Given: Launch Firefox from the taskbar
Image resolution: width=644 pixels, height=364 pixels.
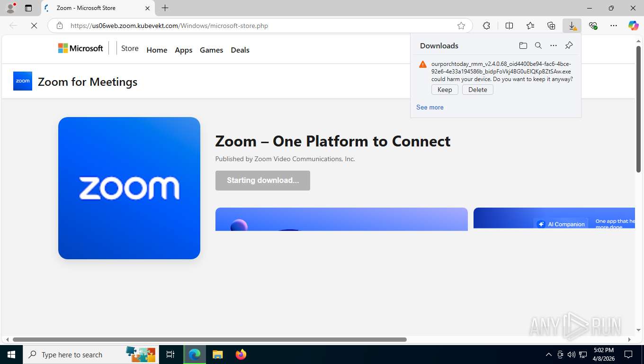Looking at the screenshot, I should tap(241, 355).
